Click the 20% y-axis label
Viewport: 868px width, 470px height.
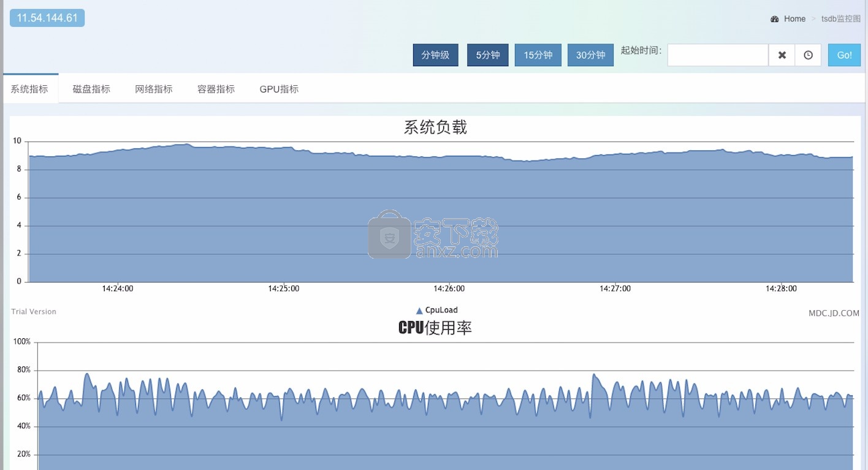coord(24,454)
